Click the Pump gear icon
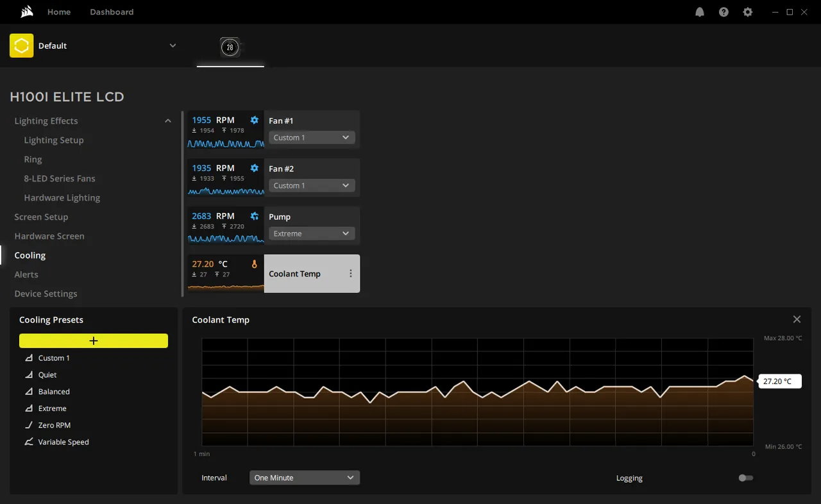This screenshot has width=821, height=504. tap(255, 216)
